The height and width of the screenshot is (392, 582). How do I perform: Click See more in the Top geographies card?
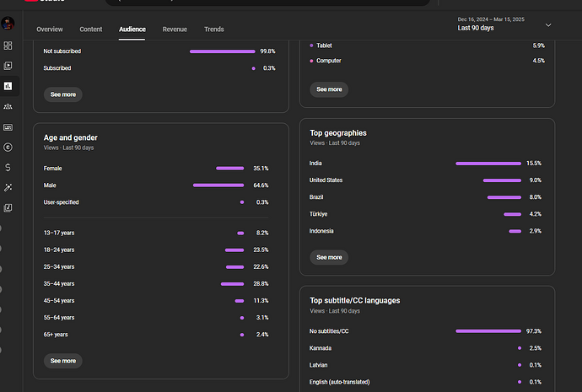click(x=329, y=257)
